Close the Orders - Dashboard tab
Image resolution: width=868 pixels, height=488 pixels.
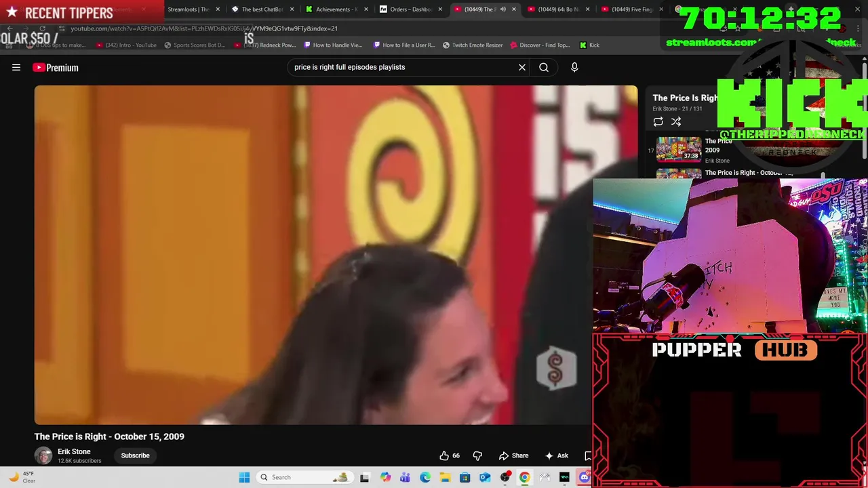(440, 9)
